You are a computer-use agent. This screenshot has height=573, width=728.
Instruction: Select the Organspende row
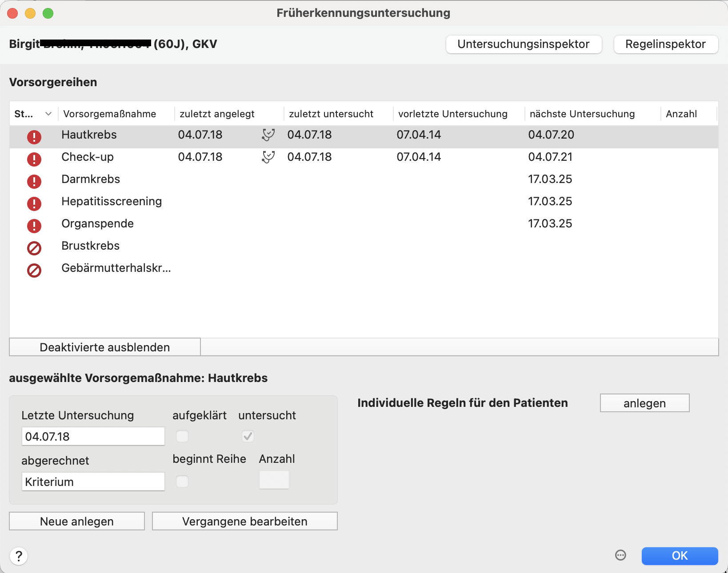tap(364, 223)
